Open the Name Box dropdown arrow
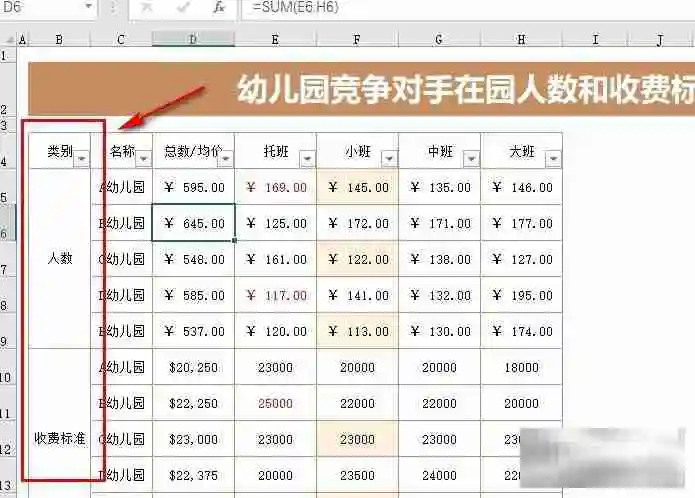 [x=89, y=7]
